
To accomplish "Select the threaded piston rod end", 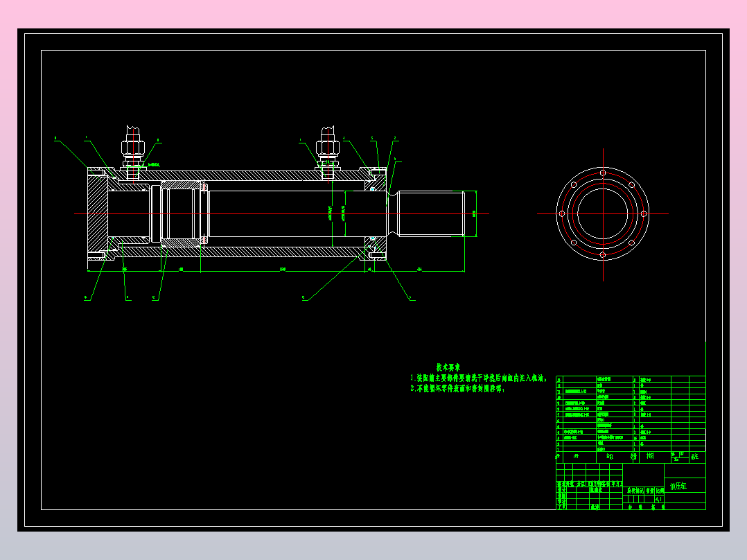I will (431, 213).
